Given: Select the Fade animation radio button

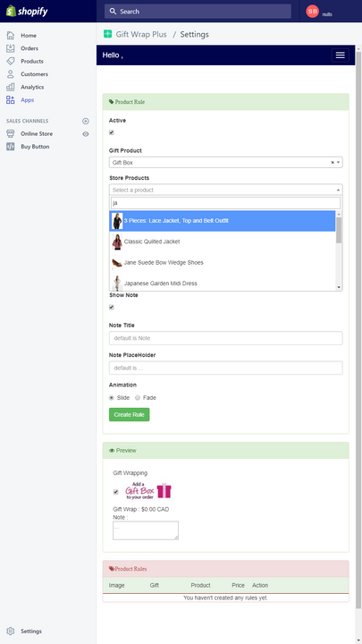Looking at the screenshot, I should (138, 397).
